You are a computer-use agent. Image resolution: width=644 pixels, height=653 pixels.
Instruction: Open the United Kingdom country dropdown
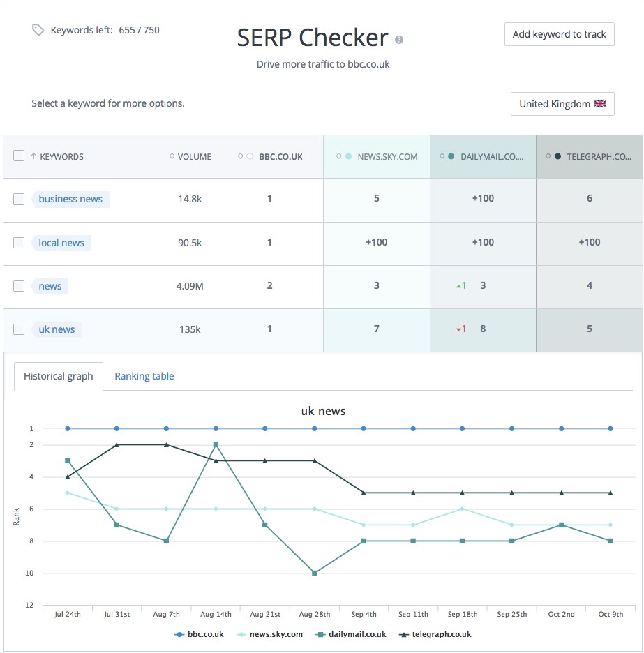coord(562,103)
